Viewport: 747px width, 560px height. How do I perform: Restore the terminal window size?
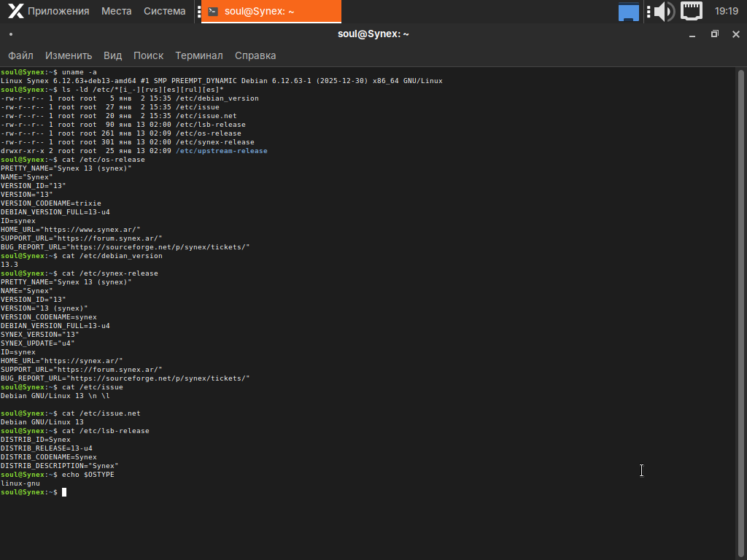pyautogui.click(x=714, y=34)
